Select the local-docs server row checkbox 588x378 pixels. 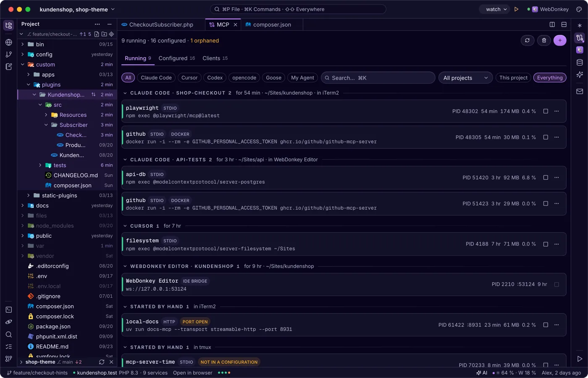pyautogui.click(x=546, y=325)
